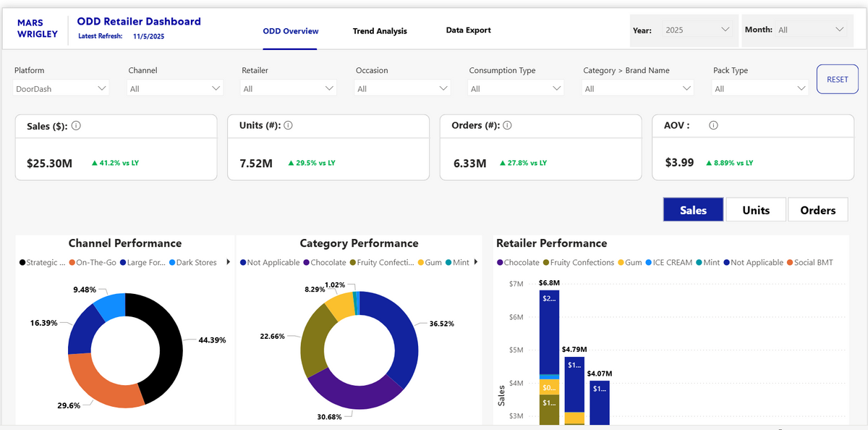This screenshot has width=868, height=430.
Task: Click the AOV info icon
Action: 713,125
